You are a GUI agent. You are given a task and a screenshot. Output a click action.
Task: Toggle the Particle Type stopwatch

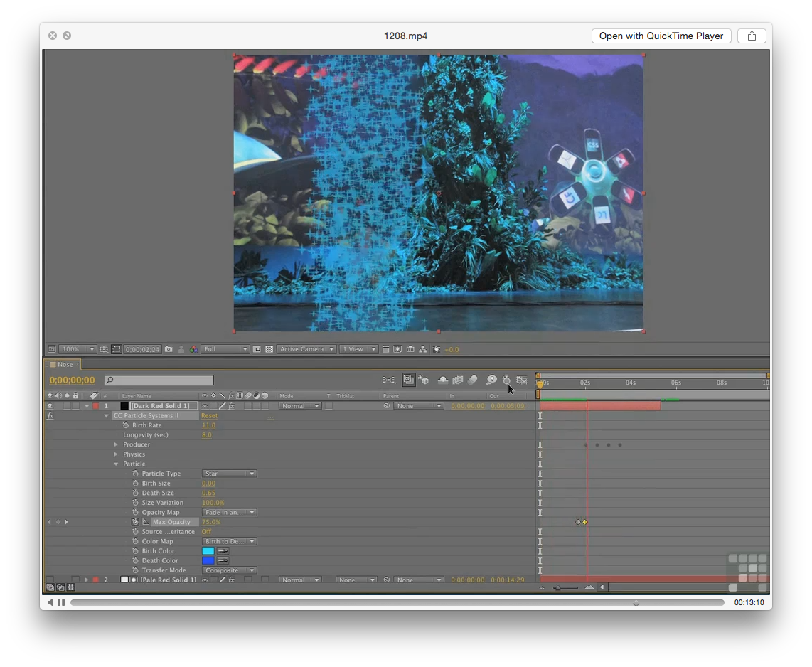click(x=135, y=474)
